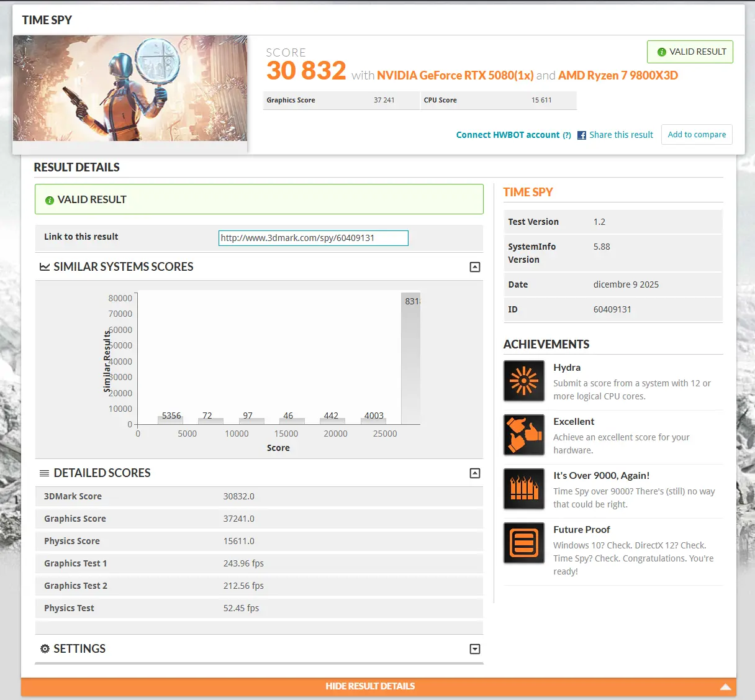Click the Excellent achievement icon
This screenshot has width=755, height=700.
pos(524,435)
